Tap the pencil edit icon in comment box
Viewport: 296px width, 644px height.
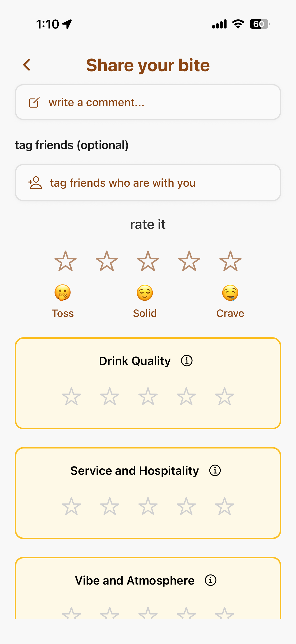34,102
